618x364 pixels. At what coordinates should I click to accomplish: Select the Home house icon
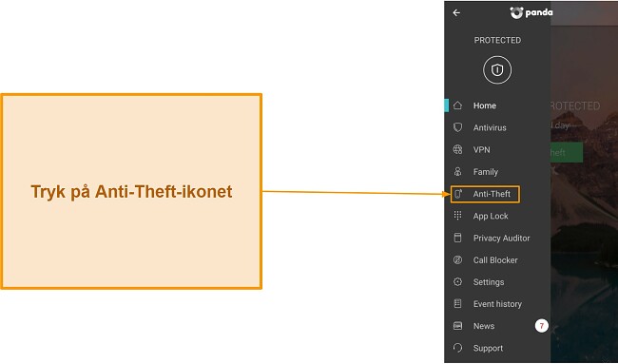pyautogui.click(x=457, y=105)
